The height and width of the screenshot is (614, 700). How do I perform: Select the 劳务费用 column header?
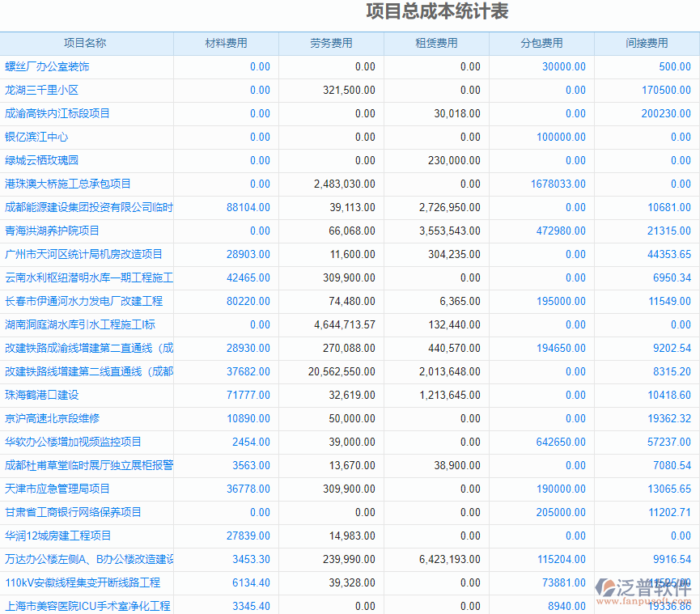pos(331,43)
